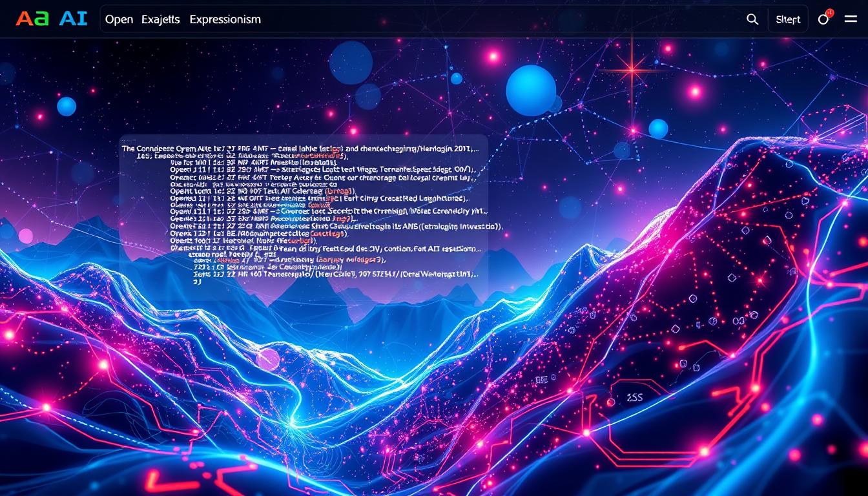
Task: Click the Stert button
Action: 788,19
